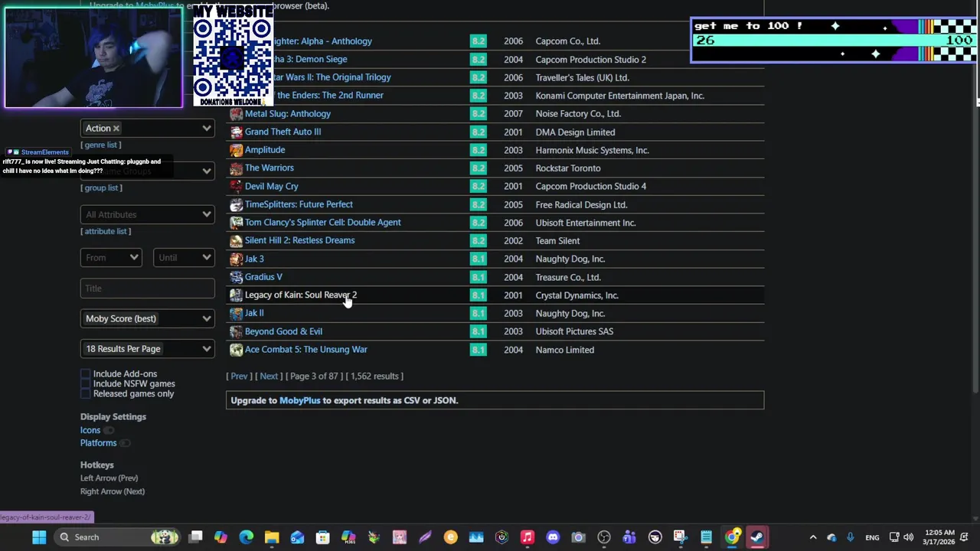Click the Title search field

click(148, 289)
